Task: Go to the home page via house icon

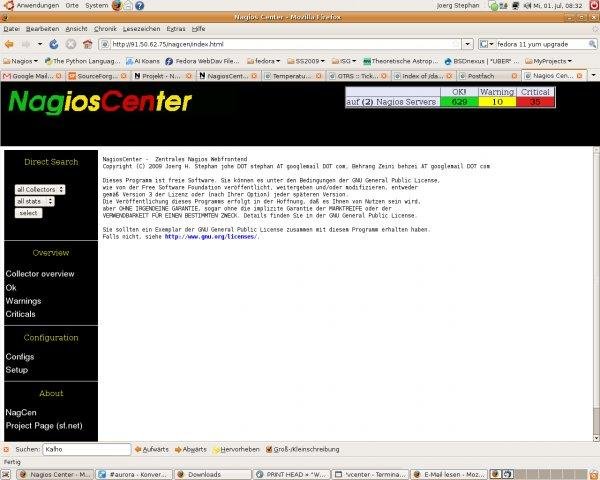Action: [x=88, y=44]
